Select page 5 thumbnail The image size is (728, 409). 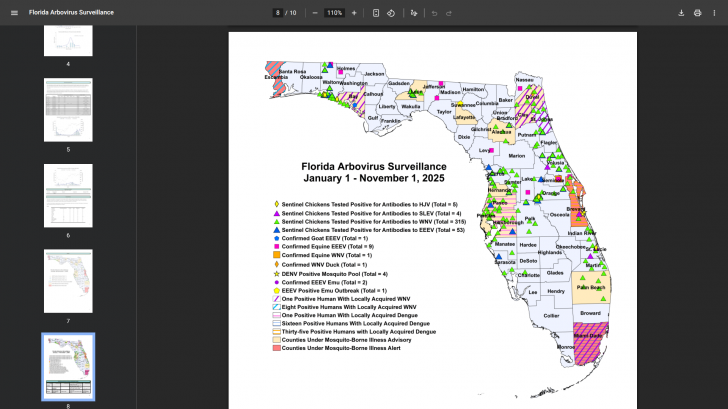[x=68, y=110]
